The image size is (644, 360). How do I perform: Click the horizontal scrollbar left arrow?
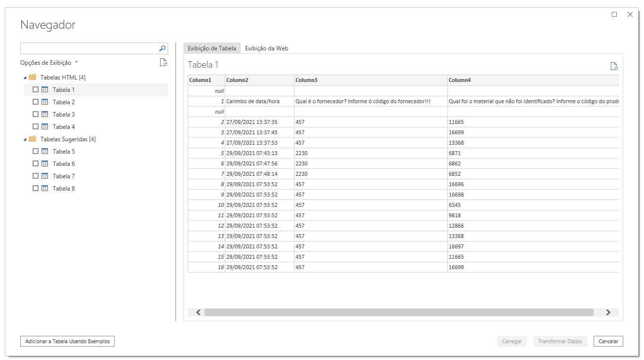point(199,312)
